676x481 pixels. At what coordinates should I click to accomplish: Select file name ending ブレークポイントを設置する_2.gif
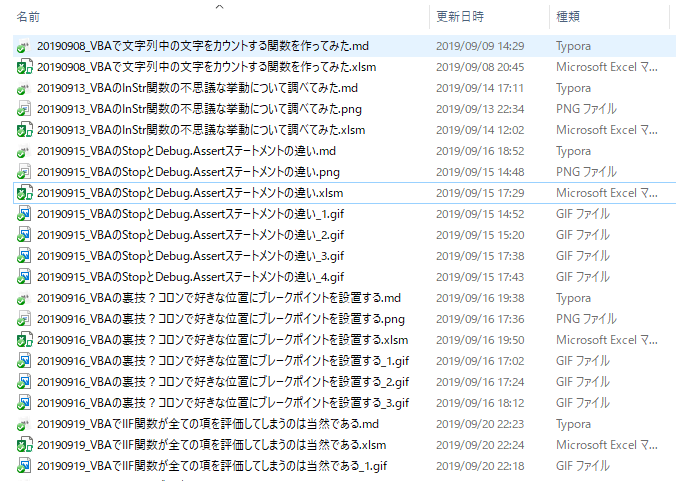point(223,382)
